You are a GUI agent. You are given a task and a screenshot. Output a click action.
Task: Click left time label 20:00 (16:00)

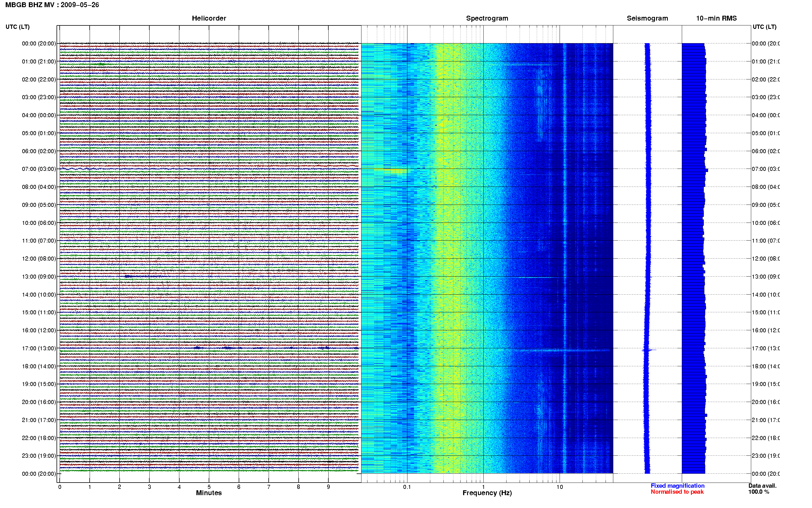[x=39, y=402]
